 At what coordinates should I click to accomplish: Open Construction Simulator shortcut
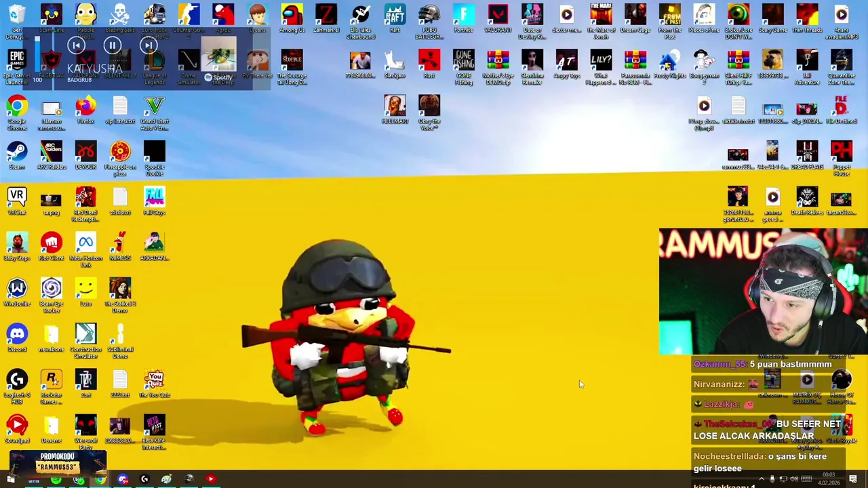tap(85, 341)
